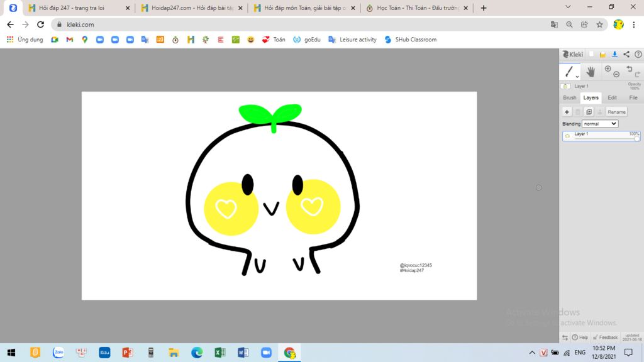
Task: Open the Blending mode dropdown
Action: [x=600, y=124]
